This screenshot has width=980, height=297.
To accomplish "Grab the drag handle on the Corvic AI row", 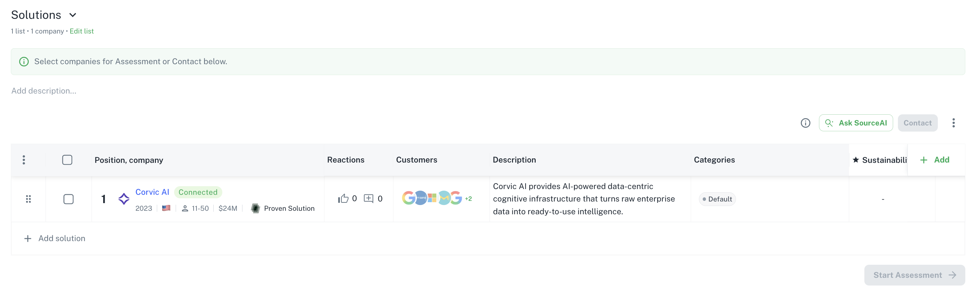I will 28,199.
